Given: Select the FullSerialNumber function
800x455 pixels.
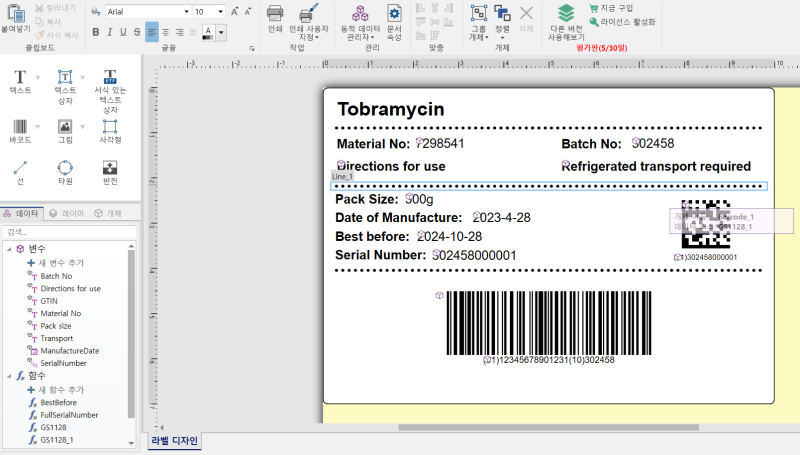Looking at the screenshot, I should coord(69,415).
